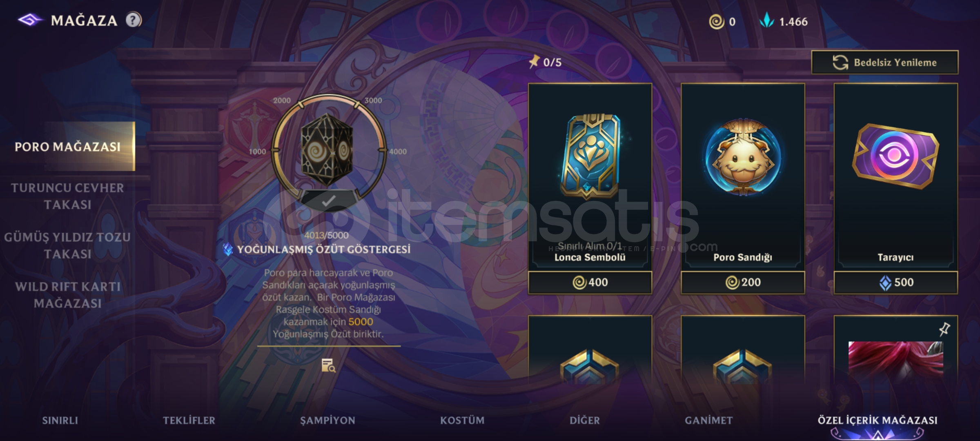This screenshot has width=980, height=441.
Task: Click the Bedelsiz Yenileme refresh button
Action: pyautogui.click(x=884, y=62)
